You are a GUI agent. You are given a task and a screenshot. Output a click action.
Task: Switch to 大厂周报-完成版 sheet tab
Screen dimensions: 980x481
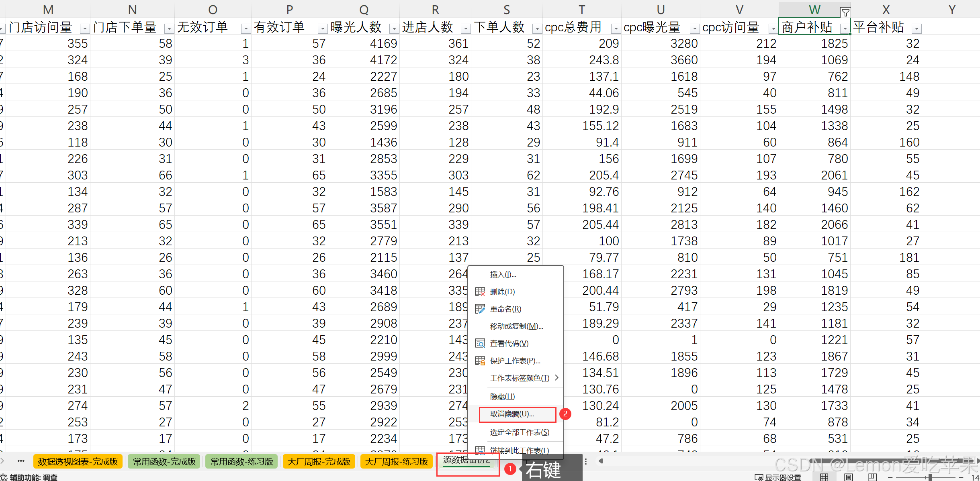click(319, 461)
